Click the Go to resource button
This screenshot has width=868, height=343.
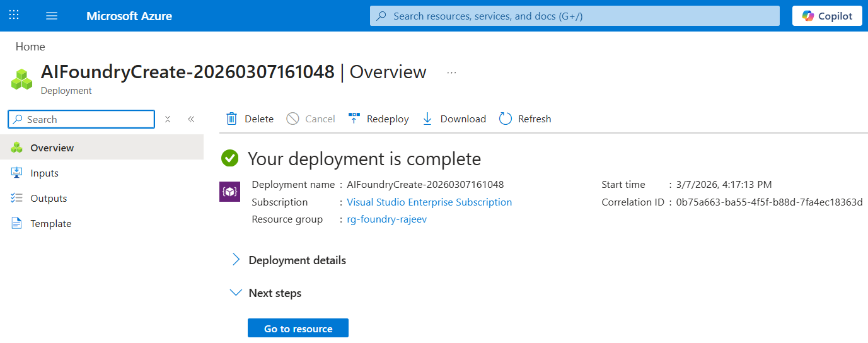[298, 328]
